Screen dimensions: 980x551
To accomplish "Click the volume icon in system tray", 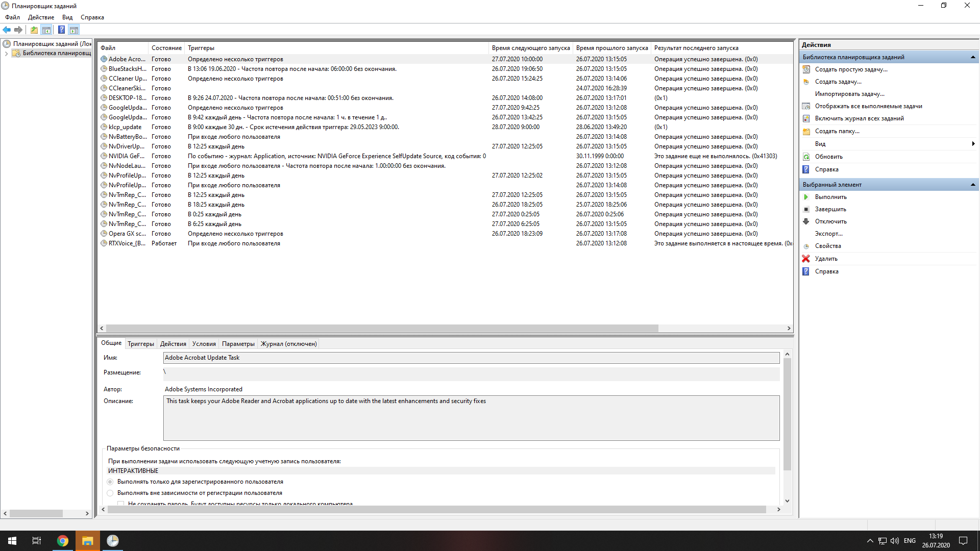I will 895,541.
